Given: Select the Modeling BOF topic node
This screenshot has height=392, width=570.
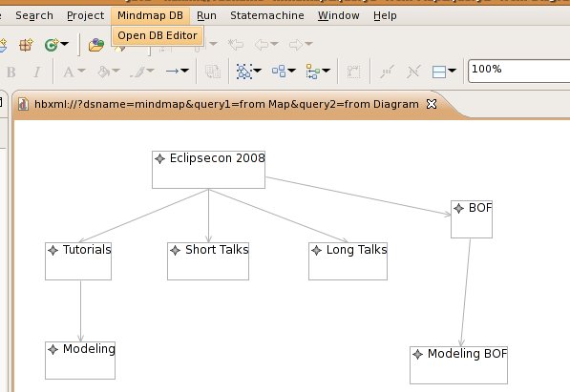Looking at the screenshot, I should point(458,365).
